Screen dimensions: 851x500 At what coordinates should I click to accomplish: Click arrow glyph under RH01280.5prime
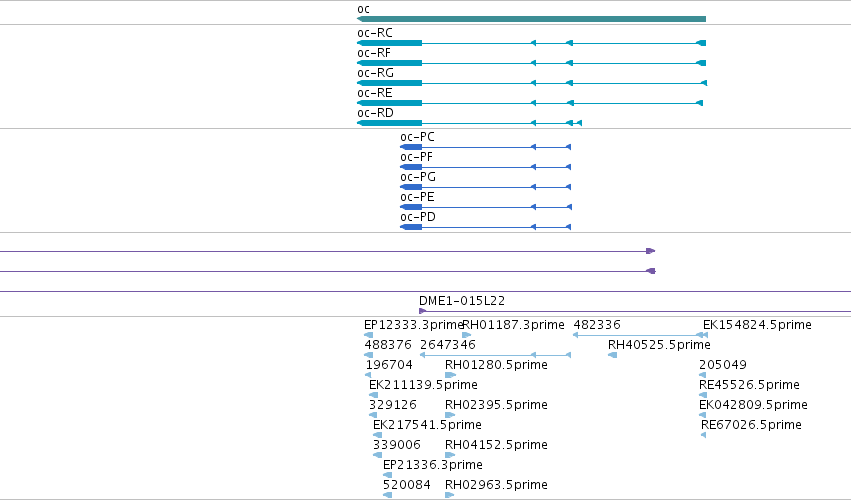(450, 375)
